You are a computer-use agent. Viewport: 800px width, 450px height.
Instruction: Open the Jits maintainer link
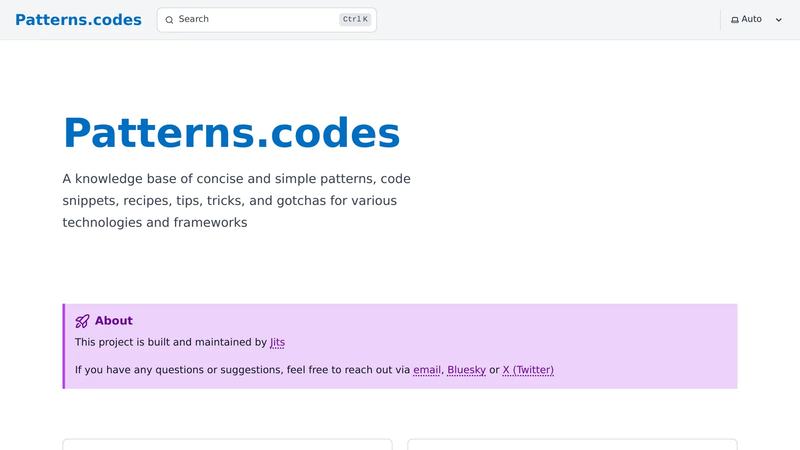[x=278, y=342]
